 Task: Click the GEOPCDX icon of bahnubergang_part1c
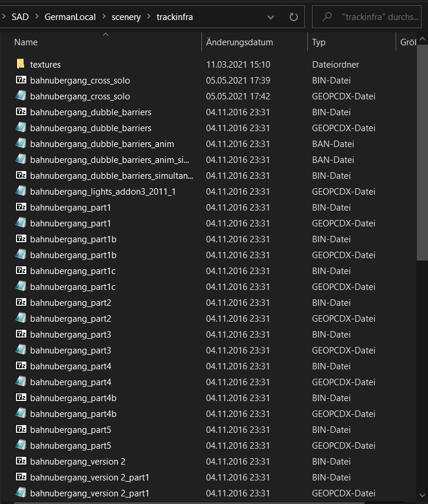21,286
